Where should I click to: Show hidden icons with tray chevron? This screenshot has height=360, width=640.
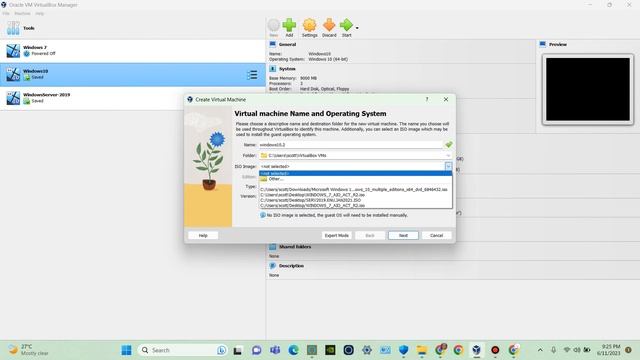tap(540, 350)
